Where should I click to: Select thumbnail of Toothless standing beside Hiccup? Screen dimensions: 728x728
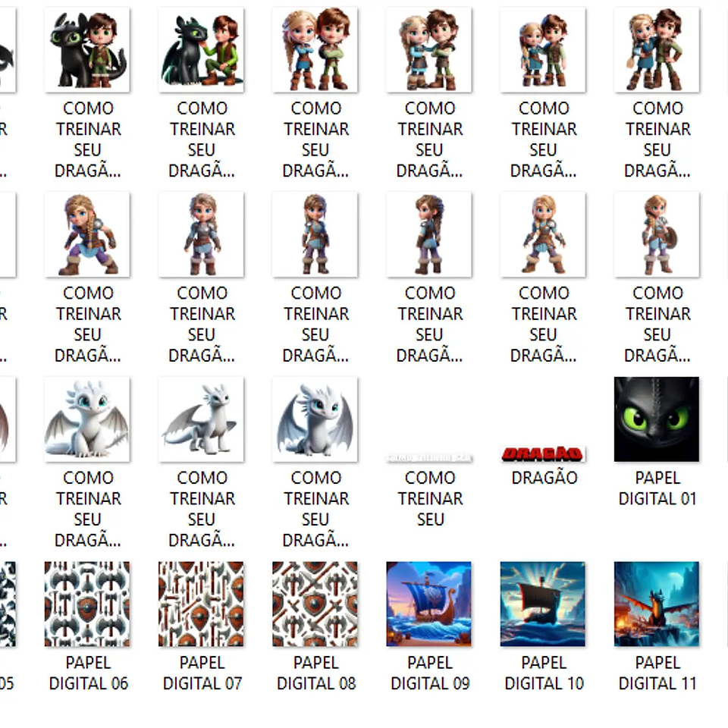[87, 49]
